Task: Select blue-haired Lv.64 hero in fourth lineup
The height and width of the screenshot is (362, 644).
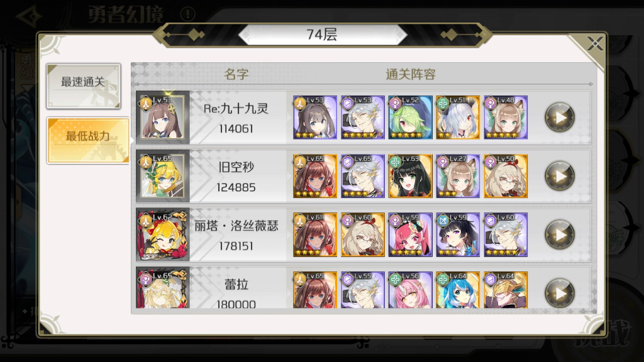Action: 458,290
